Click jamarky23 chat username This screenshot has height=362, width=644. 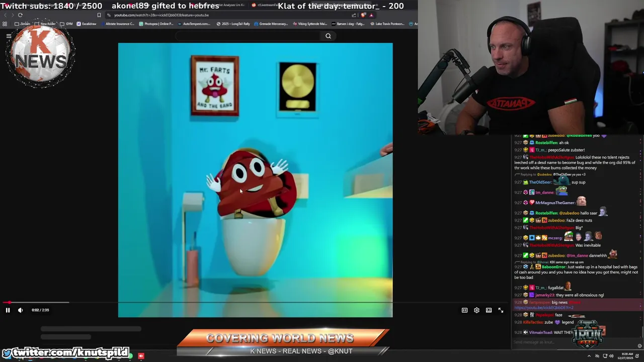click(544, 295)
